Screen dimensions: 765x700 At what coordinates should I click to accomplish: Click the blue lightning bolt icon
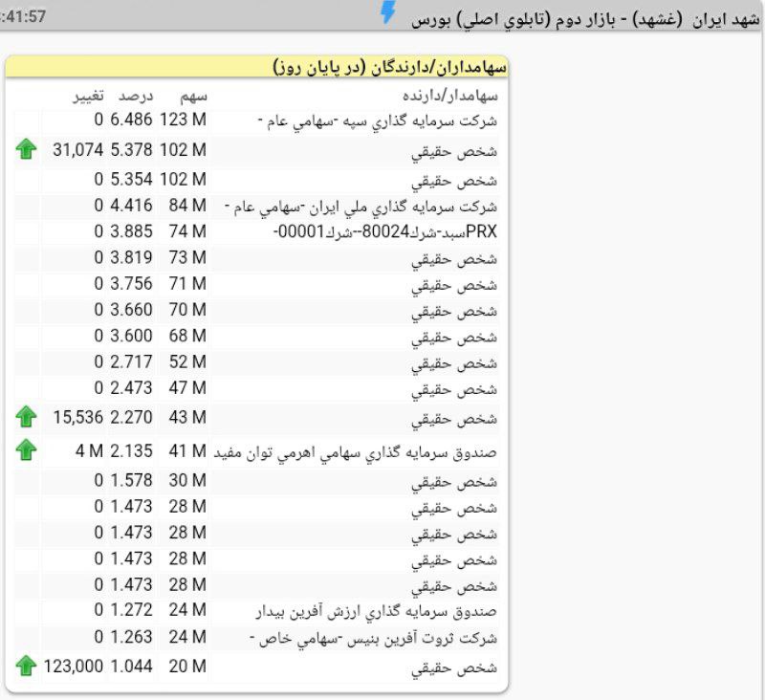387,12
